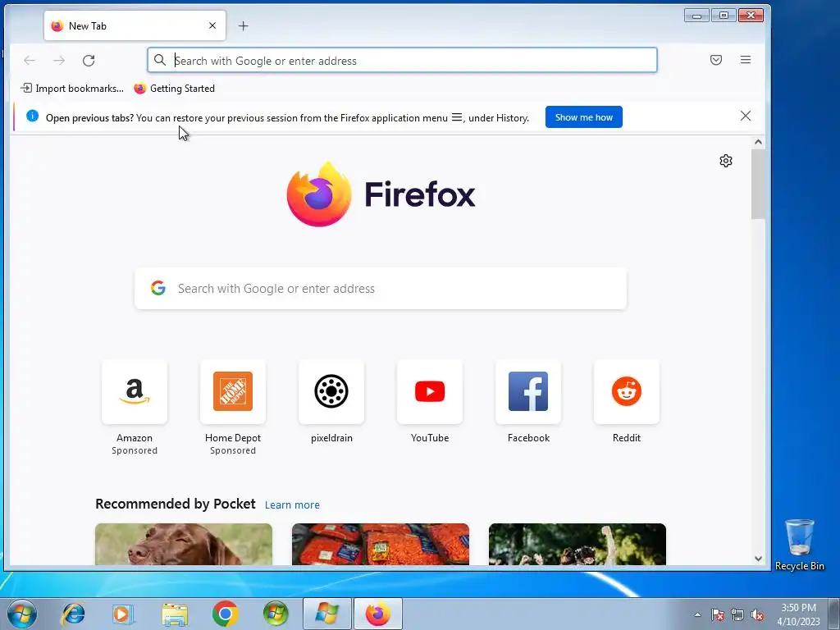The image size is (840, 630).
Task: Open Import bookmarks from toolbar
Action: (x=72, y=89)
